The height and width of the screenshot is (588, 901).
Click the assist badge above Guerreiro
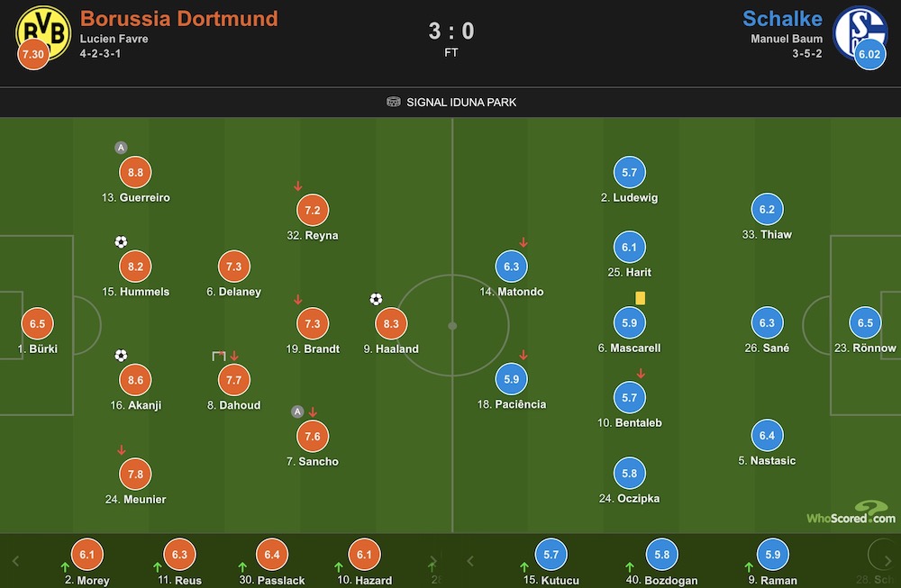[121, 148]
